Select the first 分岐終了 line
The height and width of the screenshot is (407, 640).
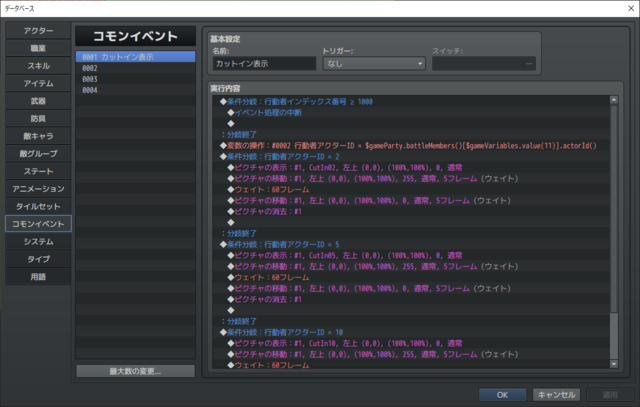tap(411, 135)
